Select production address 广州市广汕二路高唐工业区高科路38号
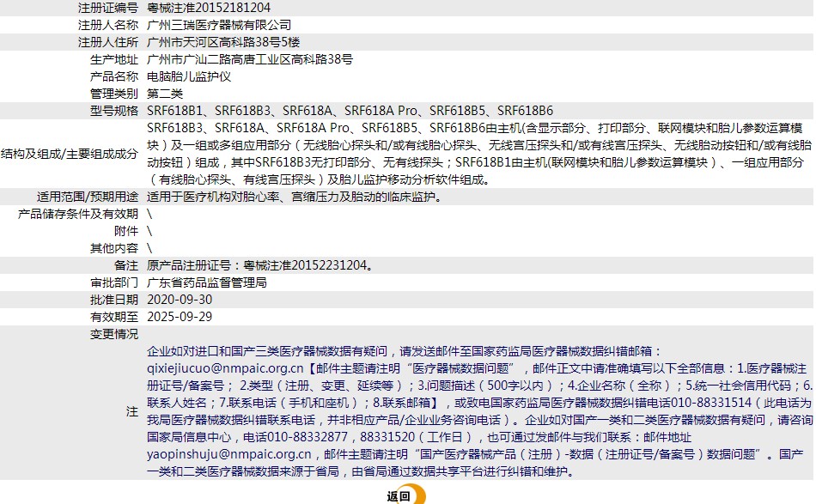 click(x=250, y=59)
